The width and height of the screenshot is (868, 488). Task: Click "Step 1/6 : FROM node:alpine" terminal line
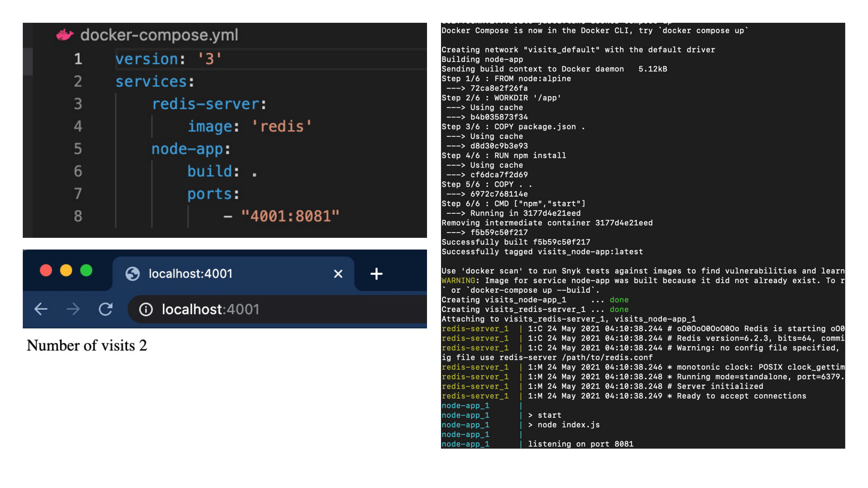pos(506,78)
